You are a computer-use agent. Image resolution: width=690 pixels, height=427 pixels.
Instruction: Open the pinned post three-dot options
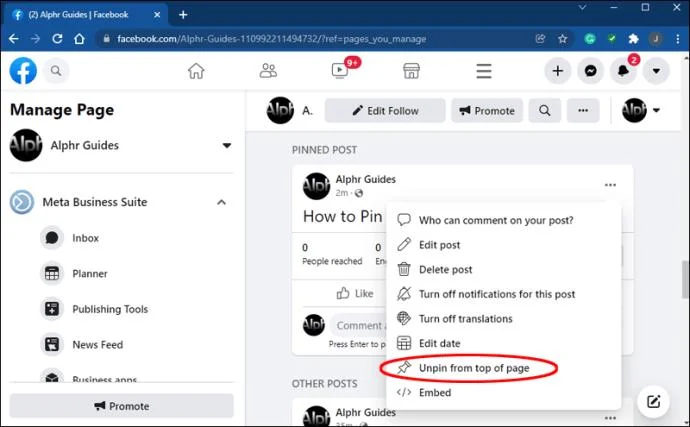610,185
